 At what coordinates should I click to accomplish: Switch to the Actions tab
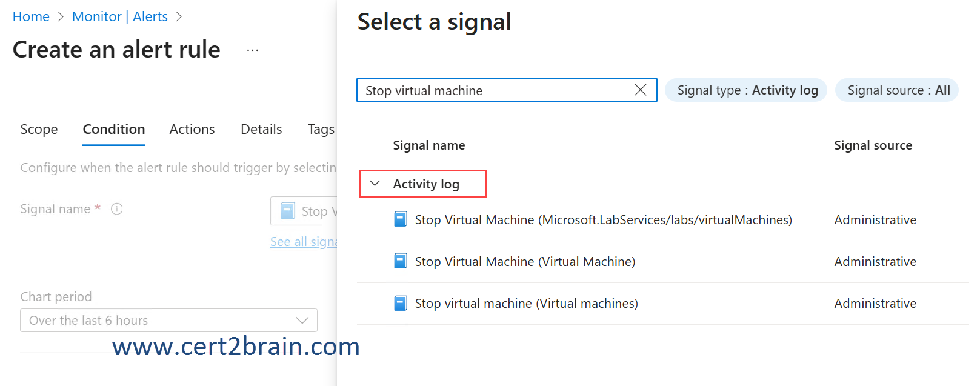(192, 130)
